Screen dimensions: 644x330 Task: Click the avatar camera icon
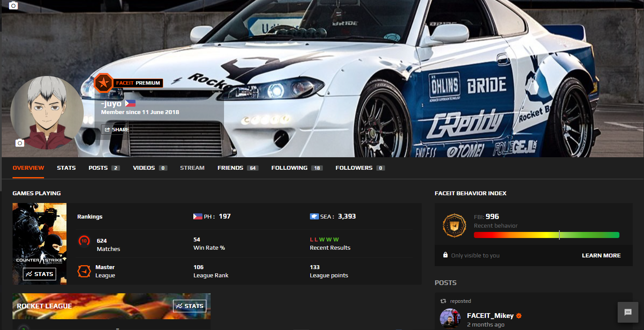20,143
